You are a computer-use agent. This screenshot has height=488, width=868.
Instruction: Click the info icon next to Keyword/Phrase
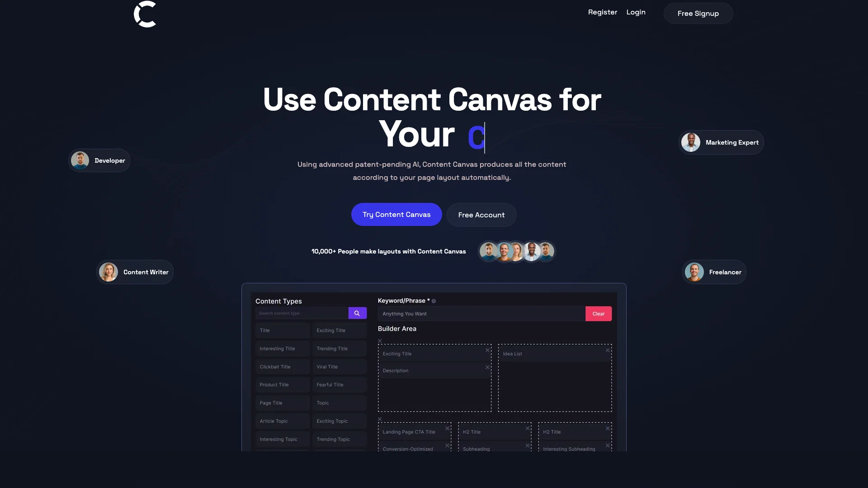pyautogui.click(x=434, y=301)
